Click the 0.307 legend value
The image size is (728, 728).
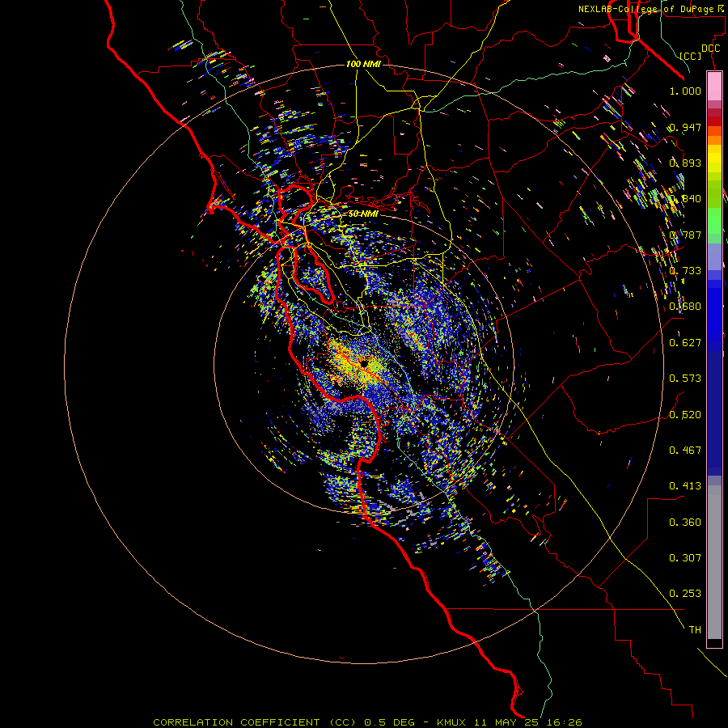click(x=685, y=557)
